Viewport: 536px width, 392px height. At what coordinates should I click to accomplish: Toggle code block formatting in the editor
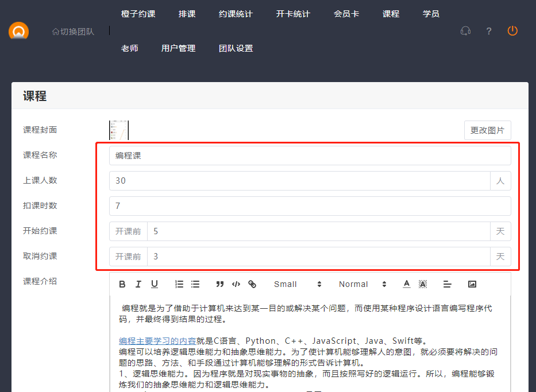[236, 284]
